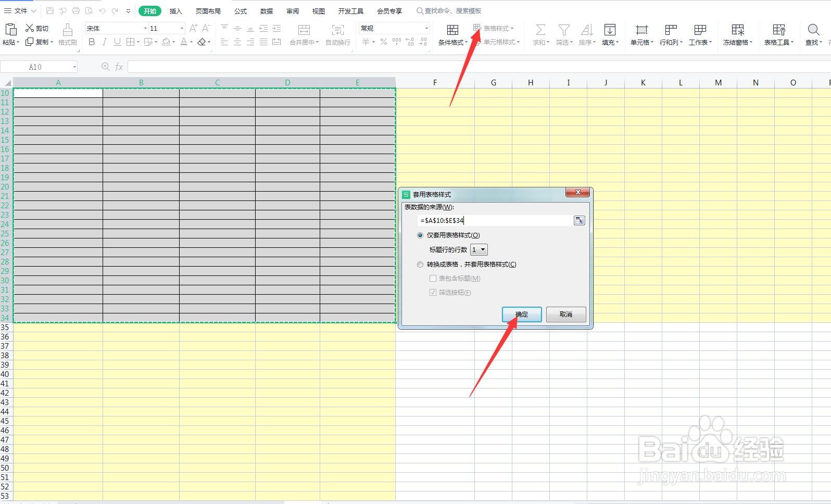
Task: Click the Worksheet (工作表) icon
Action: (700, 30)
